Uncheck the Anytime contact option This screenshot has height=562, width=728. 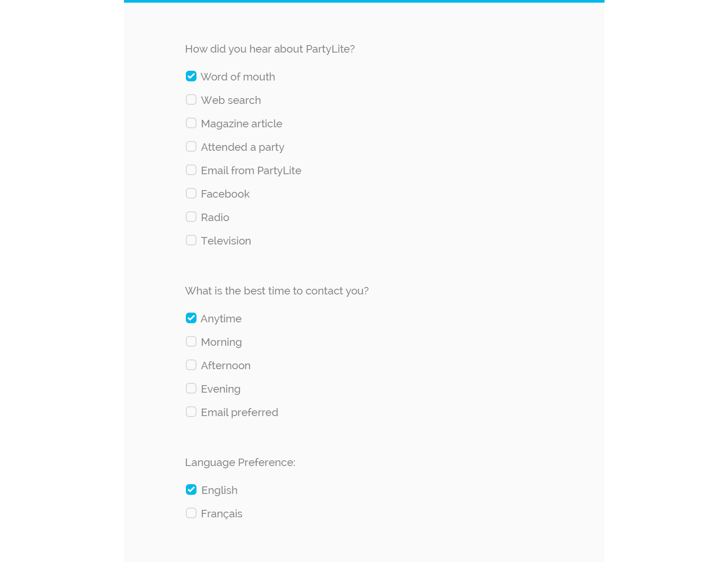pos(191,318)
